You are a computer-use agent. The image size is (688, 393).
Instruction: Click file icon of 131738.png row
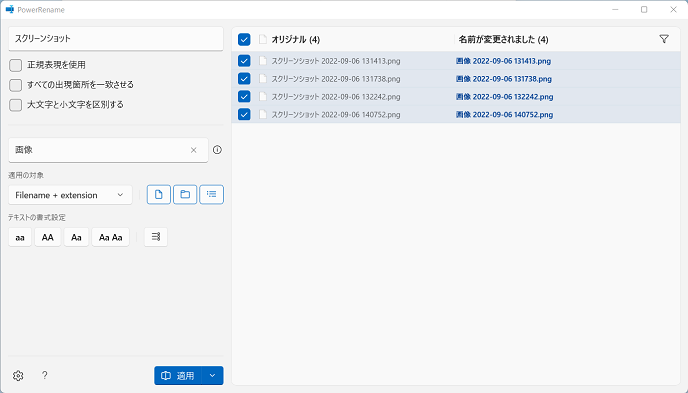[x=262, y=79]
